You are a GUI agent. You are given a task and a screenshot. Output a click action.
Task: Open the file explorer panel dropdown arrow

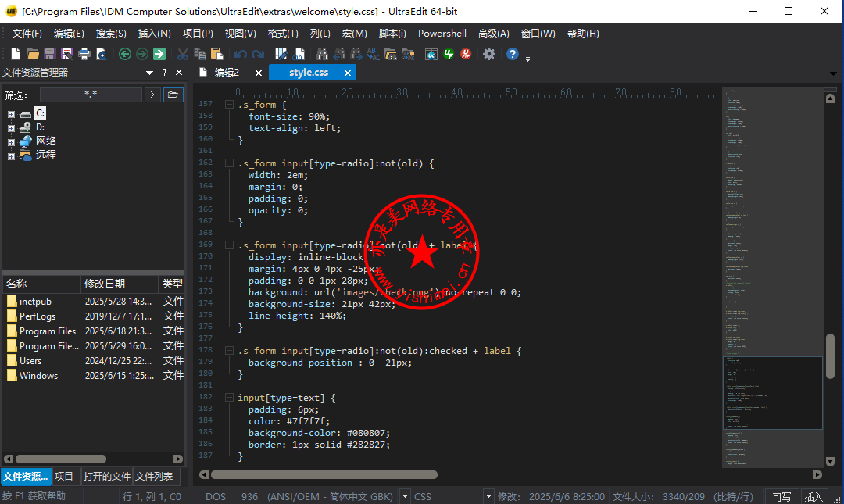click(x=149, y=73)
